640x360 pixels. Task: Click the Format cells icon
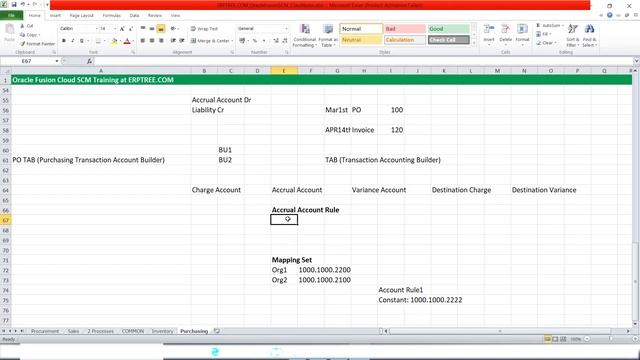click(522, 29)
